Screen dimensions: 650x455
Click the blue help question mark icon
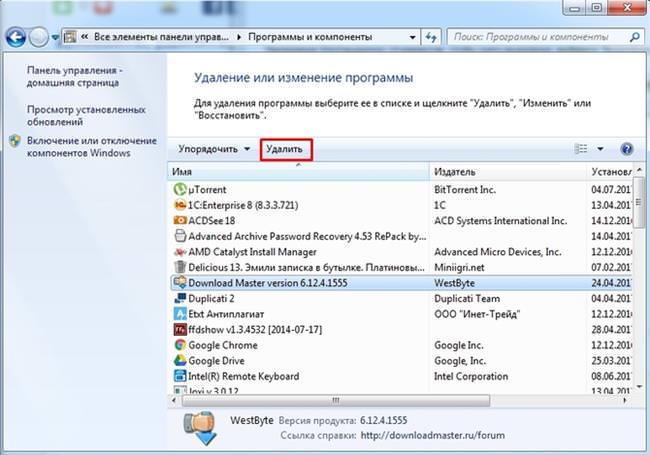[626, 149]
